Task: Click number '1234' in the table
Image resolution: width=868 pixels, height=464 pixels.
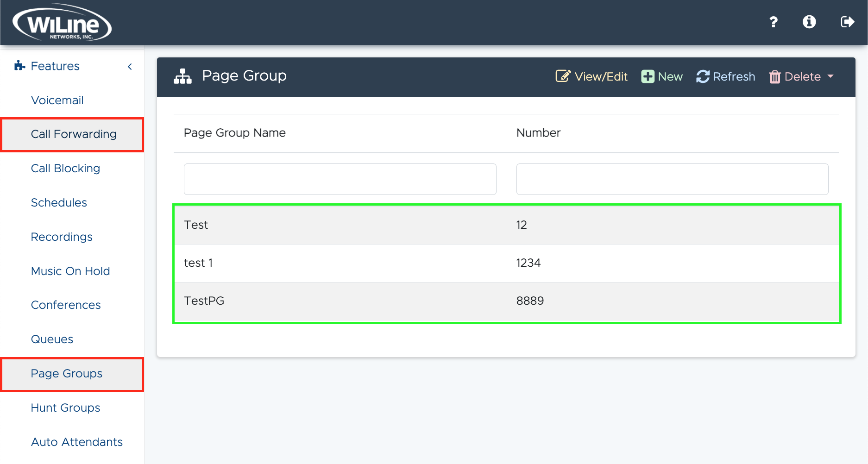Action: 528,263
